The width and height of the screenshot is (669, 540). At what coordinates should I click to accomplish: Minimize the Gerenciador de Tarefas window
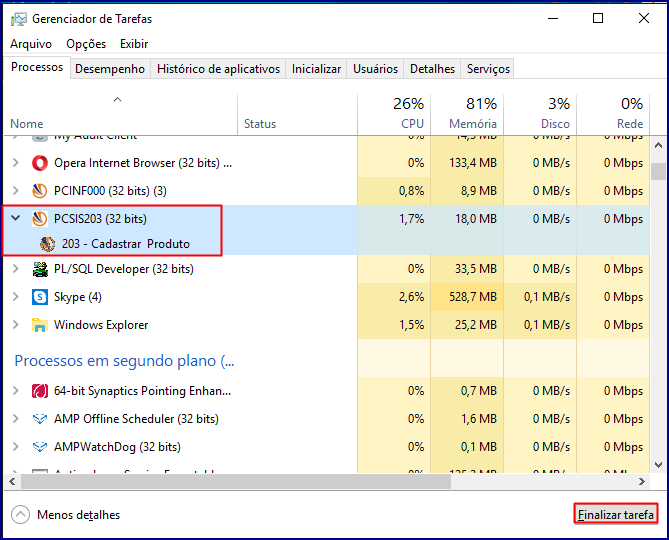pyautogui.click(x=553, y=18)
